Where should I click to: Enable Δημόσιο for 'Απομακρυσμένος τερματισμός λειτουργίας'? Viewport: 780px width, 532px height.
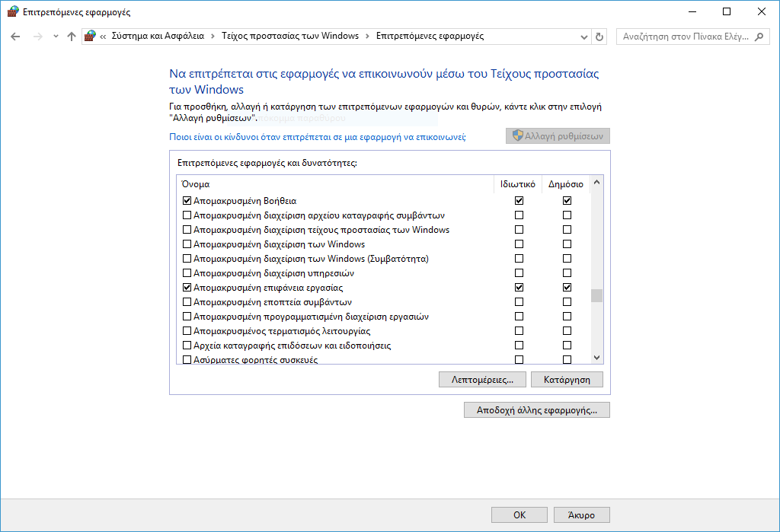tap(567, 330)
